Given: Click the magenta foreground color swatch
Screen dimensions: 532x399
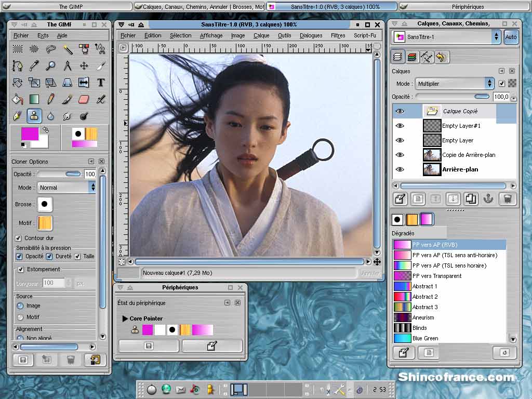Looking at the screenshot, I should point(30,134).
